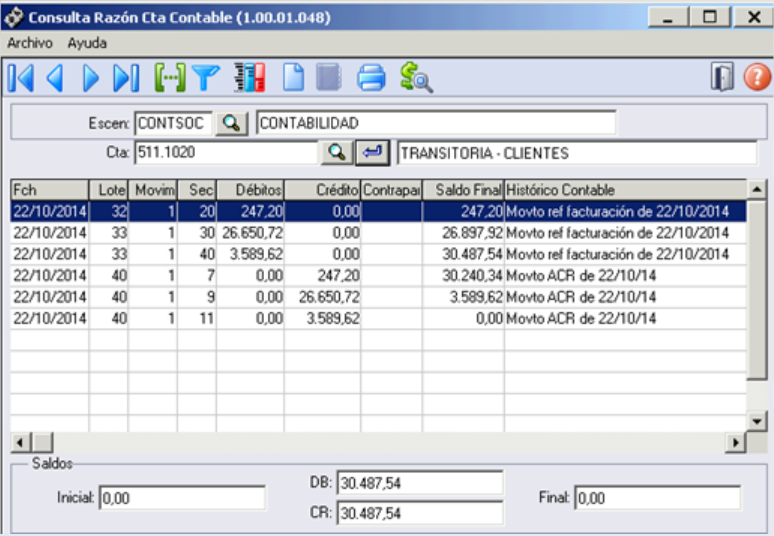This screenshot has width=774, height=536.
Task: Click the CONTABILIDAD description field
Action: [x=436, y=123]
